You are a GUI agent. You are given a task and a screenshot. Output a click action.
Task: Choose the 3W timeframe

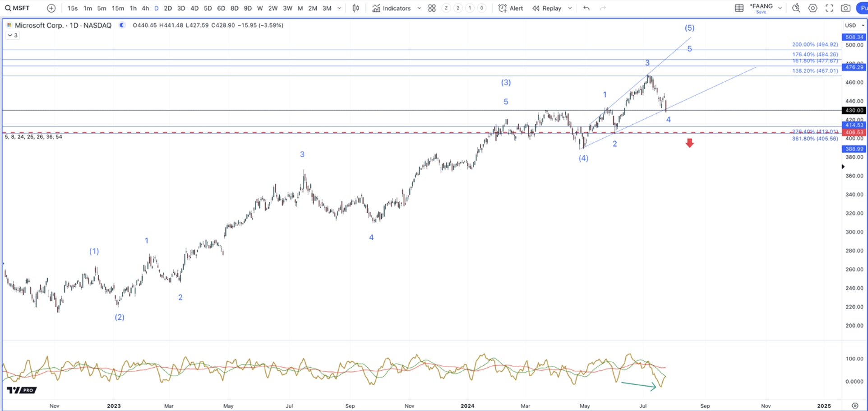coord(287,8)
